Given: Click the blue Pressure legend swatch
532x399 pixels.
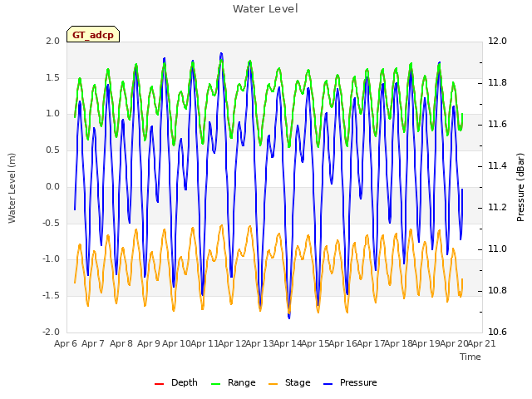Looking at the screenshot, I should (328, 384).
